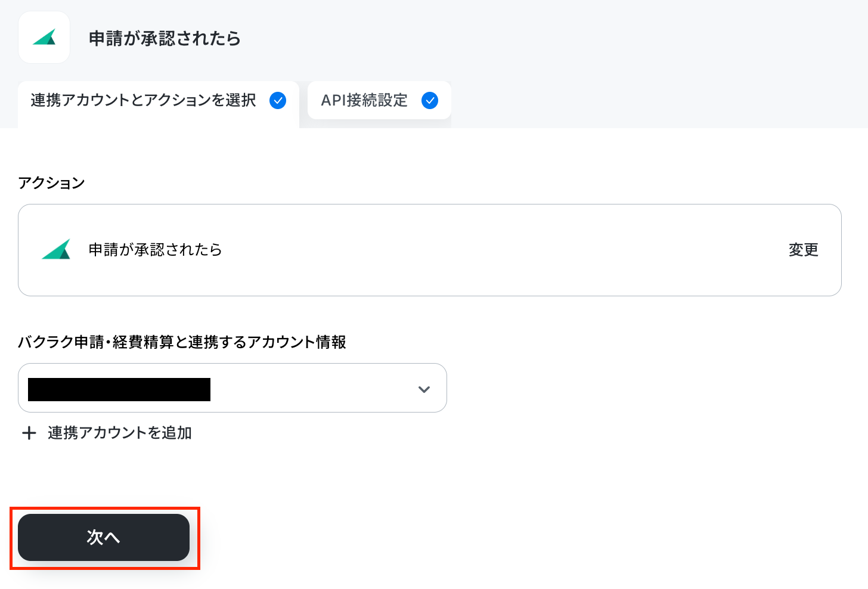This screenshot has width=868, height=589.
Task: Click the Bakuraku logo in the header
Action: [44, 37]
